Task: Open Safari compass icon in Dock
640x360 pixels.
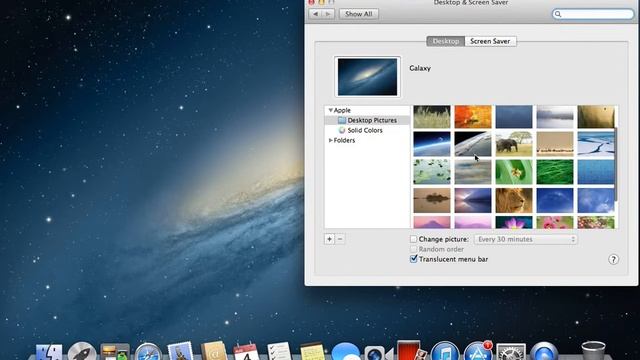Action: coord(148,352)
